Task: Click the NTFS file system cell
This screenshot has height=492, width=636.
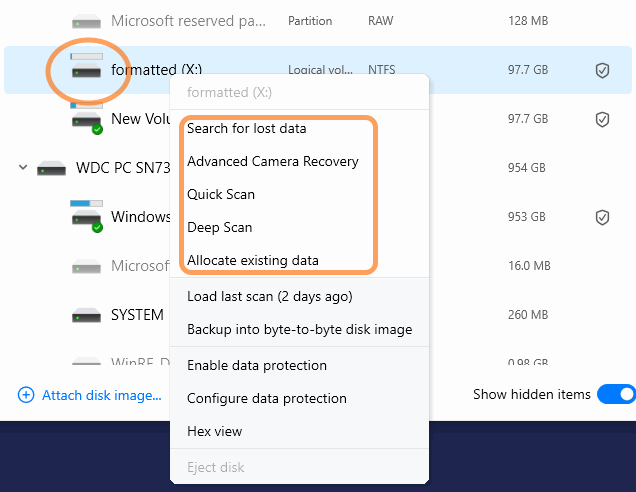Action: pos(381,69)
